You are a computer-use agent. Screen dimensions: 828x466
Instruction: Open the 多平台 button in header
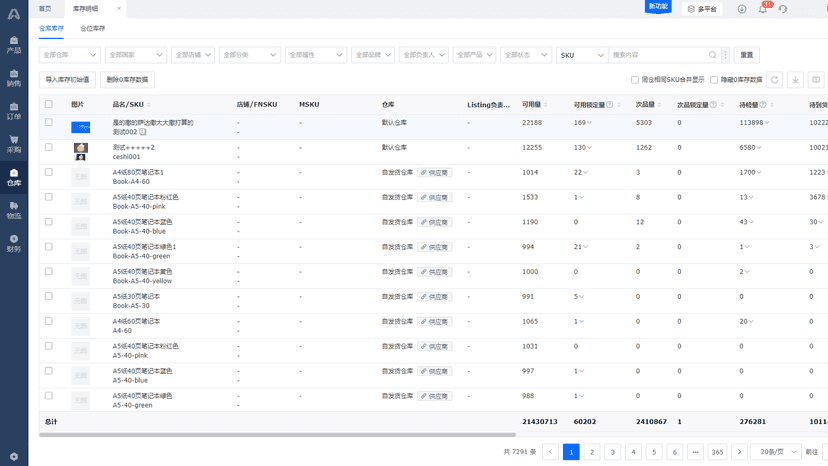click(702, 9)
